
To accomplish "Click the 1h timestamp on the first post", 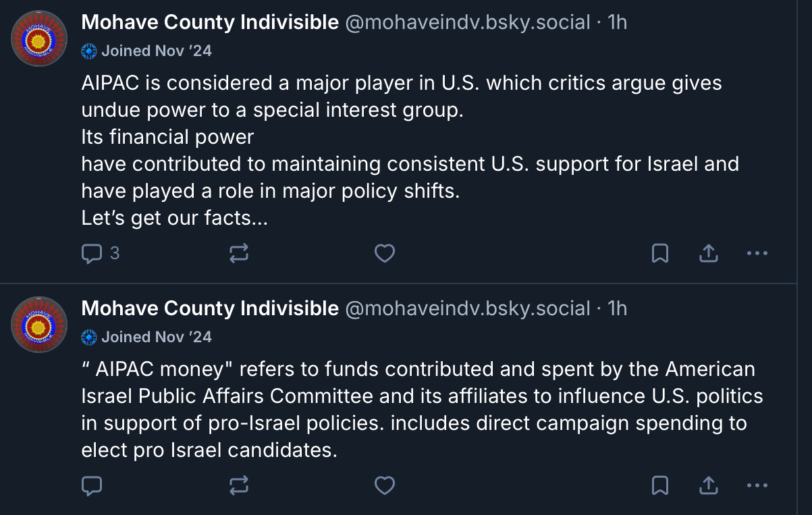I will pyautogui.click(x=618, y=22).
